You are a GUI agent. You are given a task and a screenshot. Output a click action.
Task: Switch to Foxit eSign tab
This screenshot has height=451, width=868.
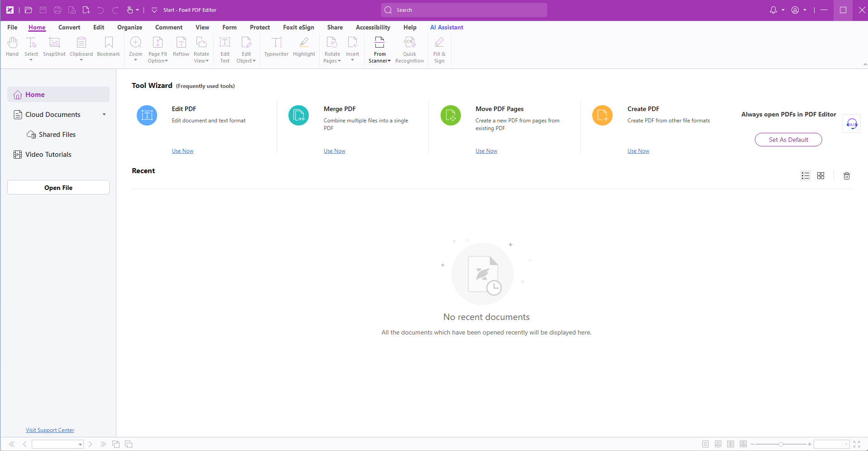click(x=298, y=27)
